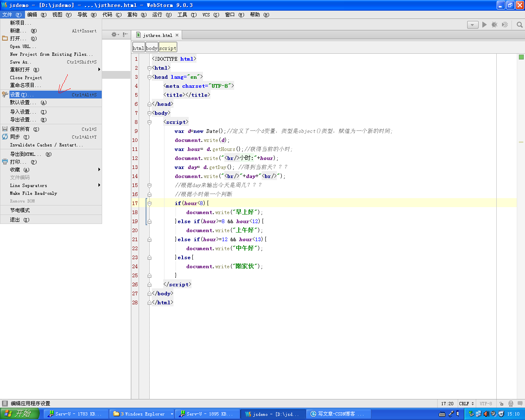
Task: Choose Open URL in File menu
Action: click(x=51, y=46)
